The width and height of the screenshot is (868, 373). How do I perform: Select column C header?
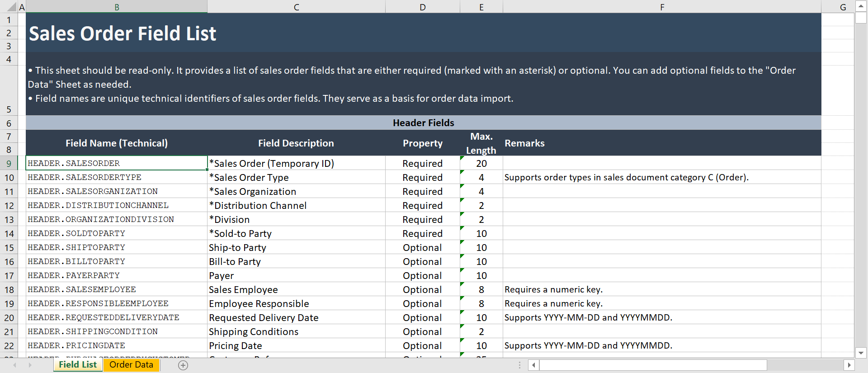pyautogui.click(x=296, y=7)
